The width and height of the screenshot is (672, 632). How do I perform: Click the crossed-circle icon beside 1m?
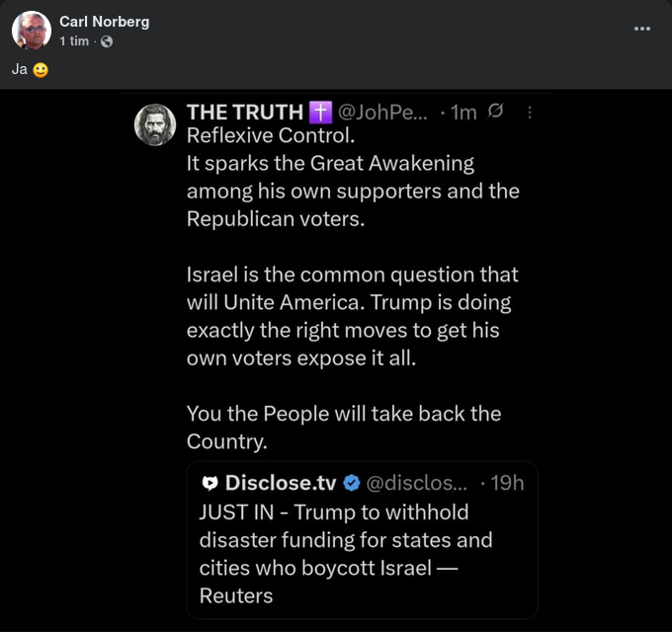[496, 112]
